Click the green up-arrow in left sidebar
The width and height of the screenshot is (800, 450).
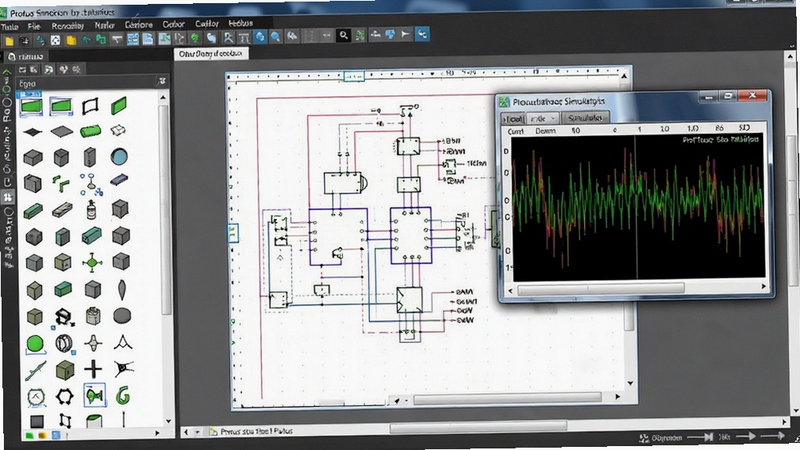coord(7,73)
